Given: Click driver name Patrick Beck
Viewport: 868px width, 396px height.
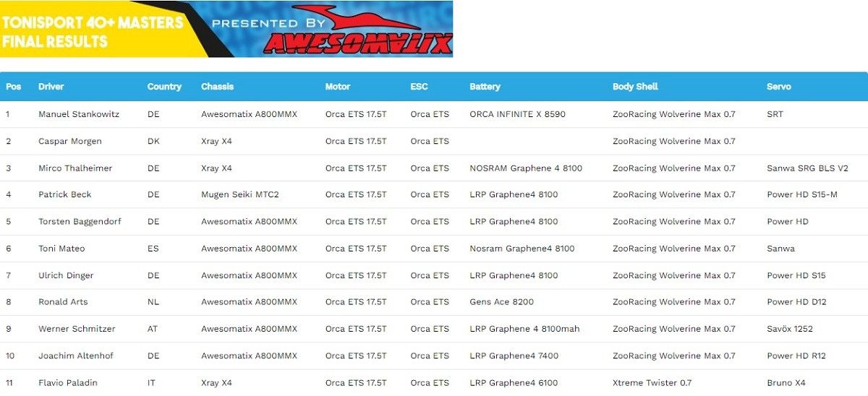Looking at the screenshot, I should click(65, 194).
